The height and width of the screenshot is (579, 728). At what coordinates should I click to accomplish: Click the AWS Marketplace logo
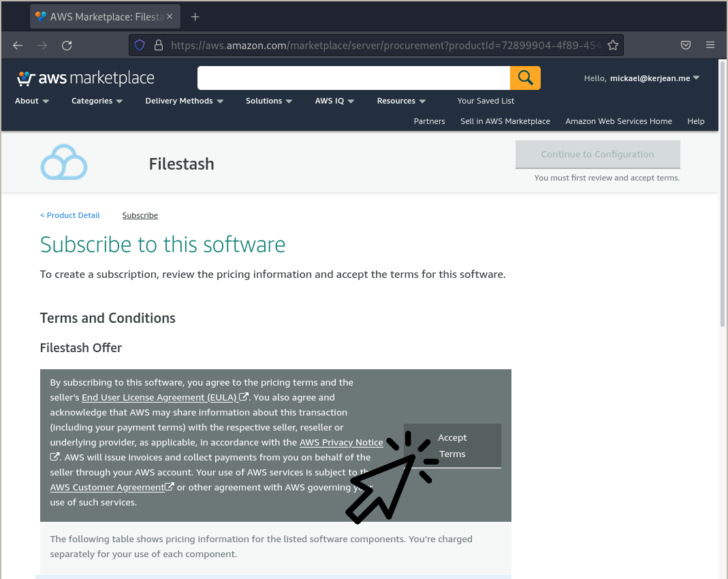coord(85,78)
